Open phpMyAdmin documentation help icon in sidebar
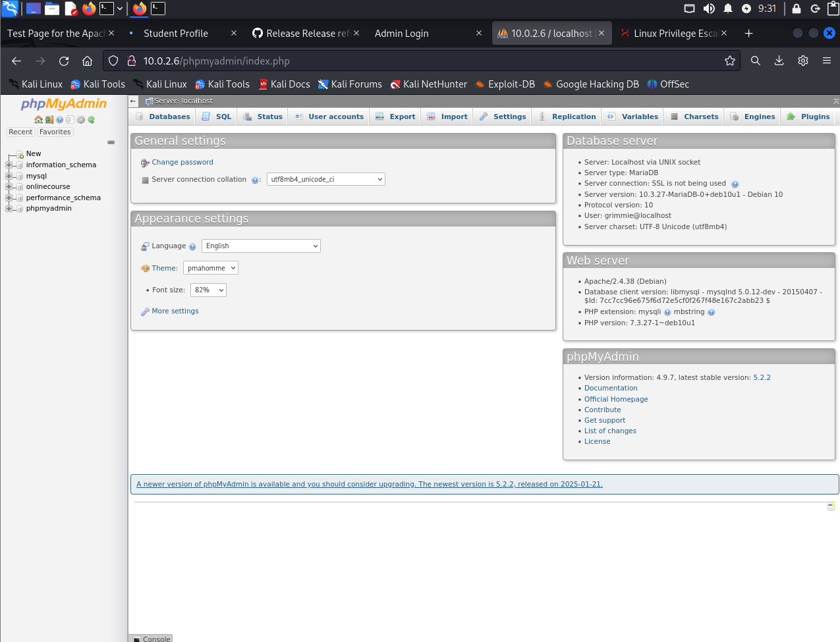This screenshot has height=642, width=840. [x=59, y=120]
